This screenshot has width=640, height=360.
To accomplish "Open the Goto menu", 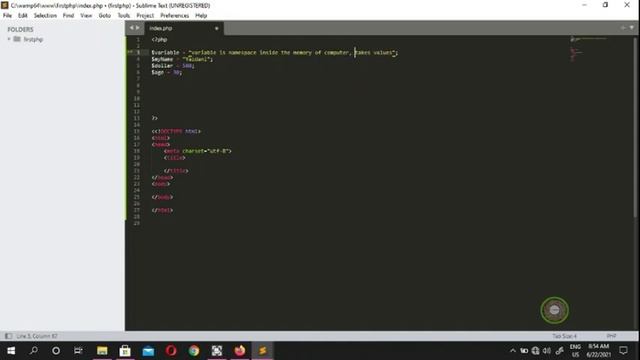I will coord(104,16).
